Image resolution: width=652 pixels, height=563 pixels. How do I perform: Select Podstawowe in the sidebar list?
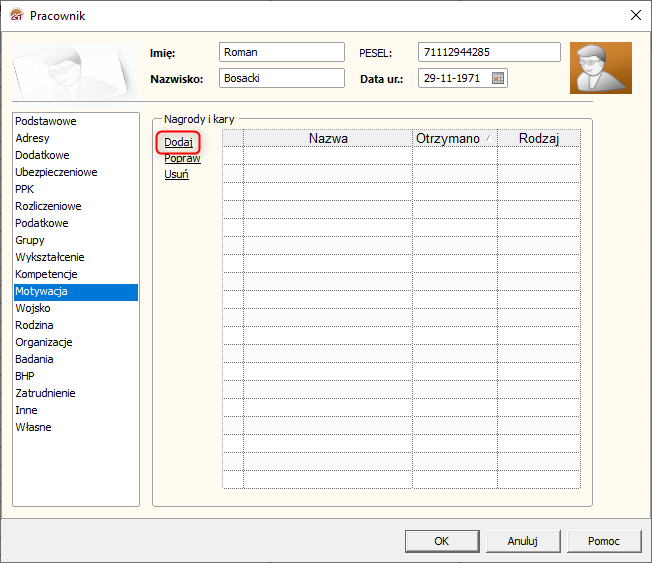pyautogui.click(x=46, y=121)
